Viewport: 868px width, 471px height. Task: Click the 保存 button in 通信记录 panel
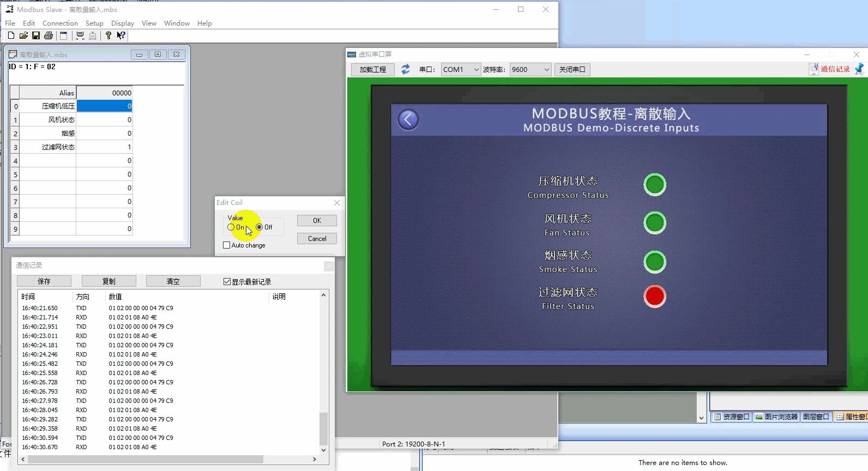click(x=44, y=281)
